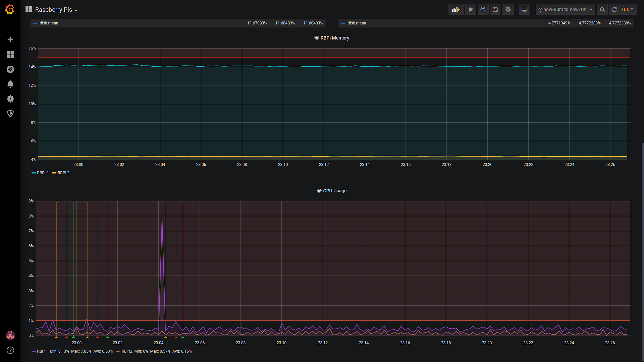644x362 pixels.
Task: Open Server Admin shield icon
Action: pyautogui.click(x=10, y=114)
